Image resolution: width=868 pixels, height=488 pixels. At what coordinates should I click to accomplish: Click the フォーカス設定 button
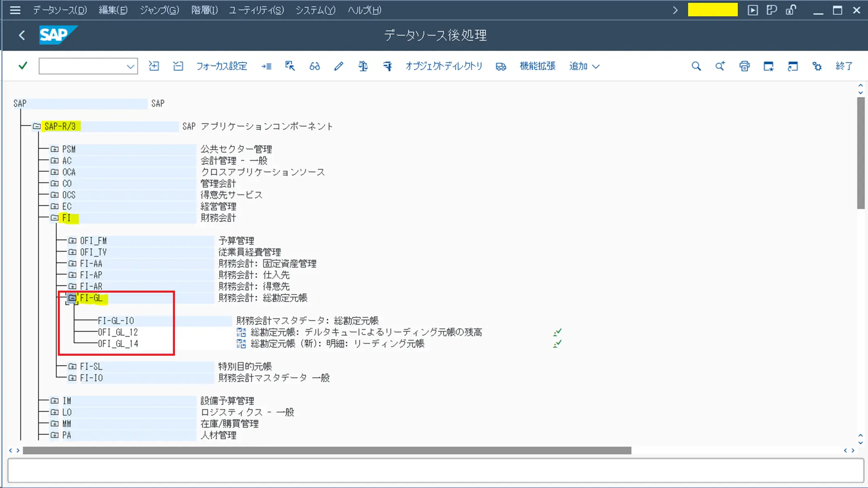(221, 66)
